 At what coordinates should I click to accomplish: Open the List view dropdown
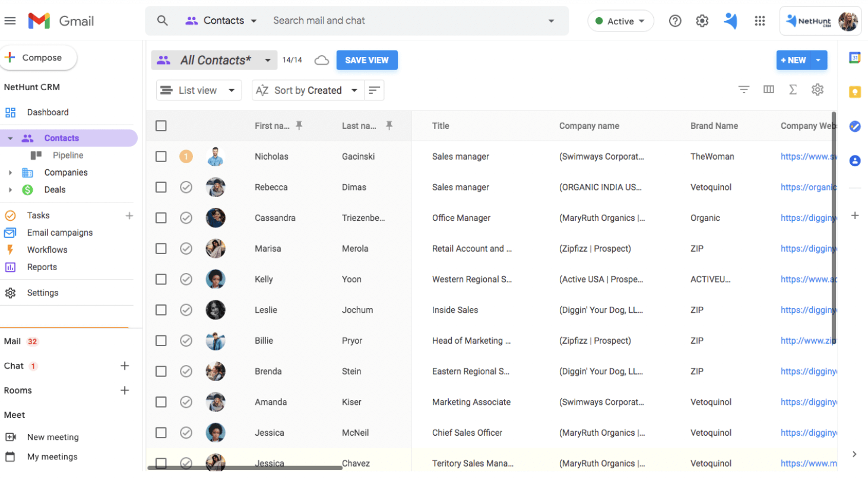pyautogui.click(x=198, y=90)
